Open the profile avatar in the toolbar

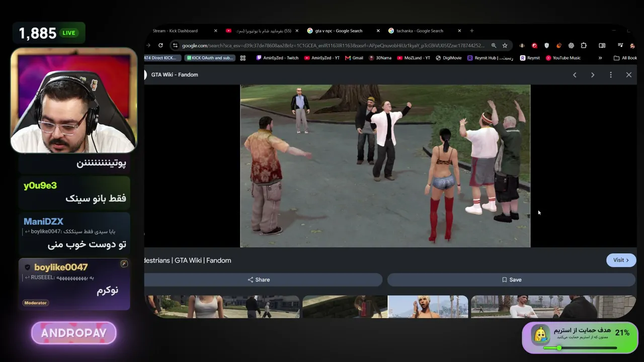[x=632, y=45]
